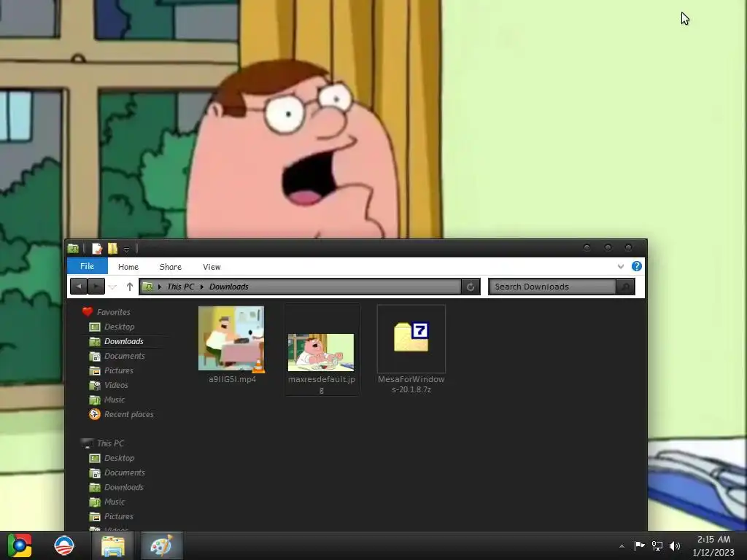Focus the Search Downloads field

[x=552, y=287]
